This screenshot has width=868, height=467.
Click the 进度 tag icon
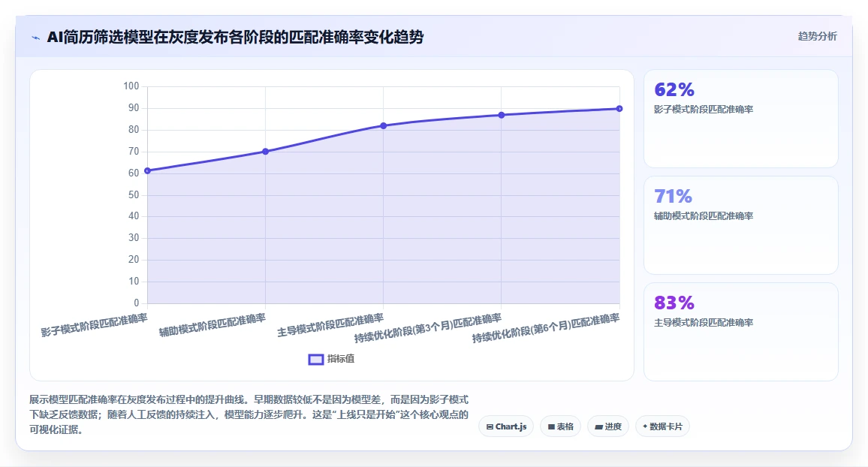point(598,427)
